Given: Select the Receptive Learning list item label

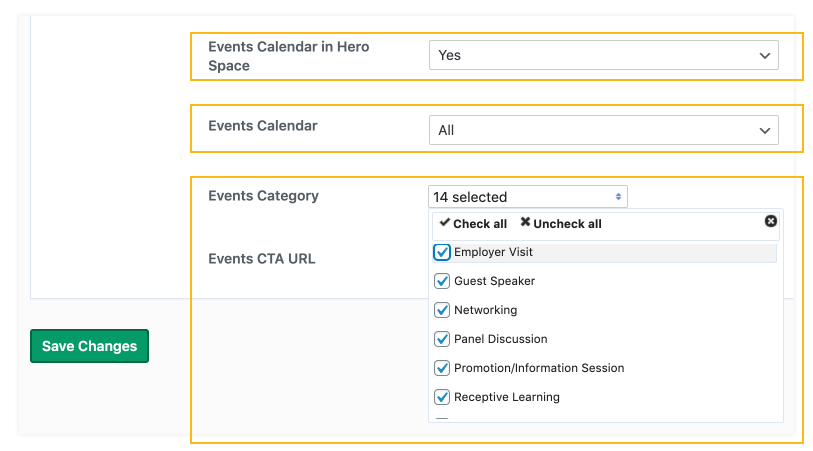Looking at the screenshot, I should coord(506,398).
